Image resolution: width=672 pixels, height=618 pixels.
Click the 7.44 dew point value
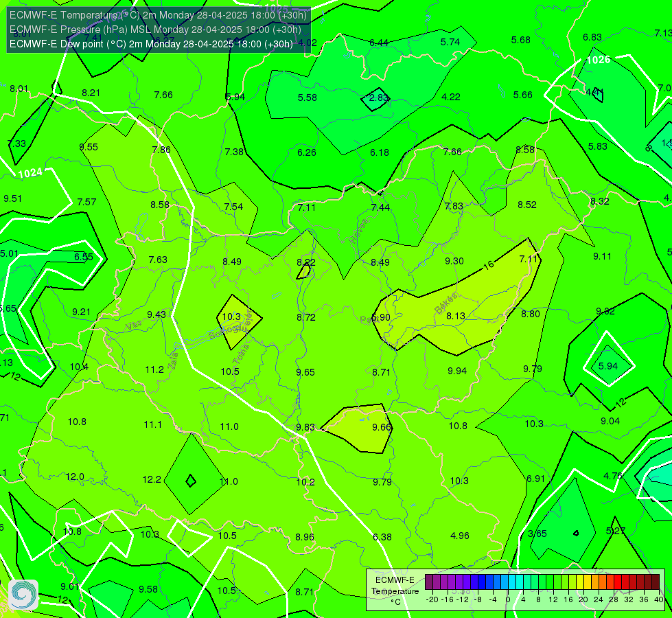click(380, 207)
